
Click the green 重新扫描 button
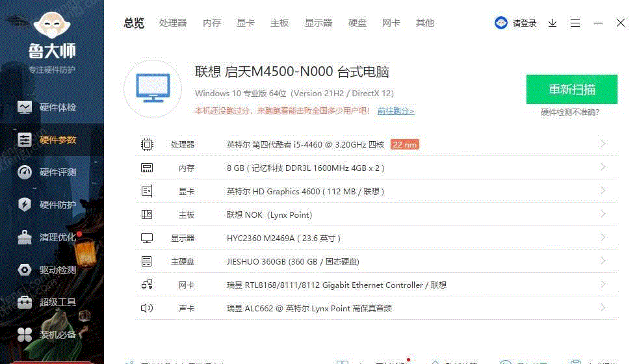(571, 90)
